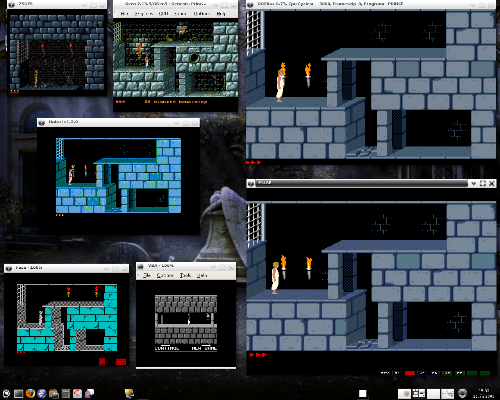Click the Gens emulator game screen

(x=175, y=64)
